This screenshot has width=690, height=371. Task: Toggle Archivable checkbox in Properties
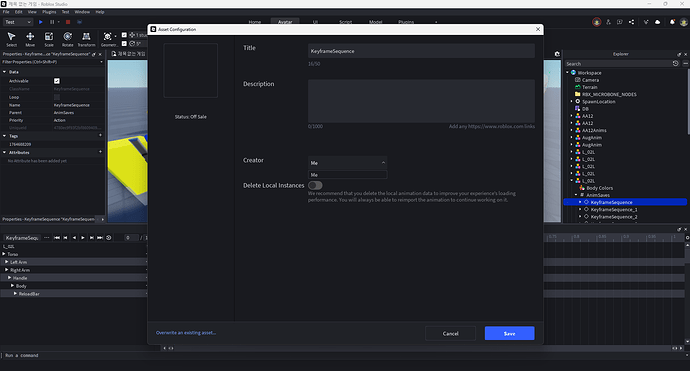[57, 81]
